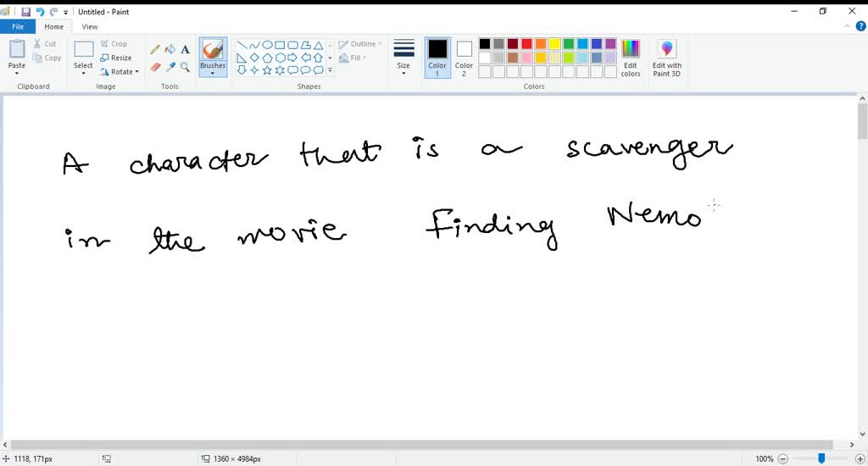Select the Eraser tool
The image size is (868, 466).
(155, 67)
